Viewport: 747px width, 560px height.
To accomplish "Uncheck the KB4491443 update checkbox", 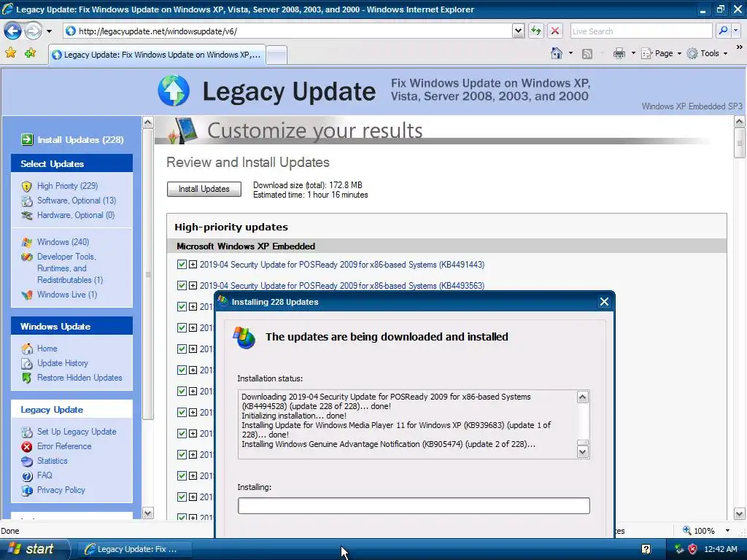I will tap(182, 264).
